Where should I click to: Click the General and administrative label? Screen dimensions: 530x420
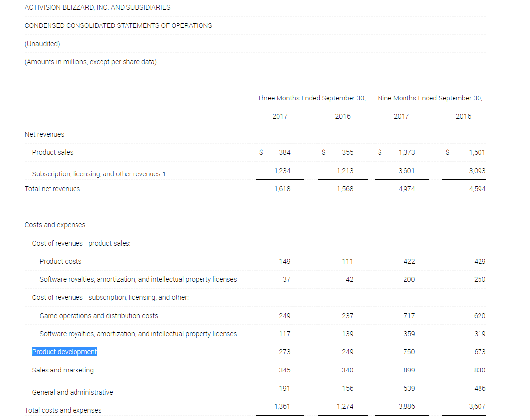[x=73, y=392]
